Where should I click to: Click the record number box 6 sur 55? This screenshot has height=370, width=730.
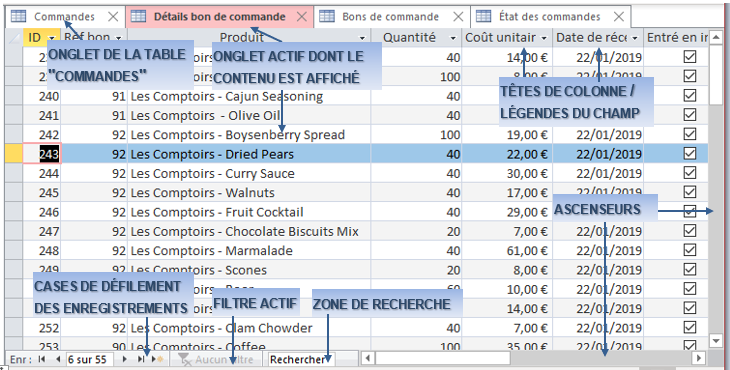89,359
